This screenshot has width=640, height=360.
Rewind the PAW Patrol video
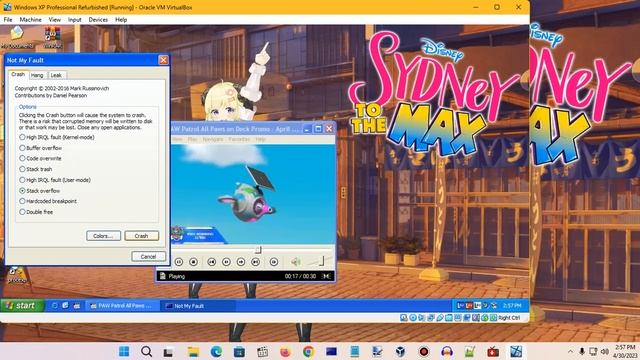pyautogui.click(x=226, y=262)
